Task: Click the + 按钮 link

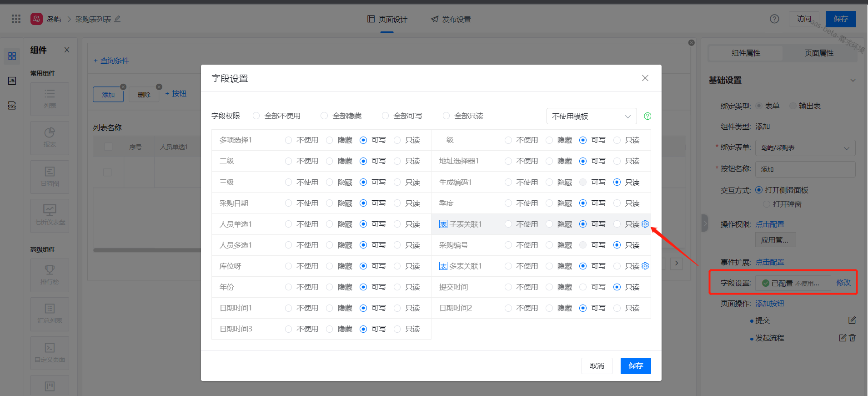Action: point(176,94)
